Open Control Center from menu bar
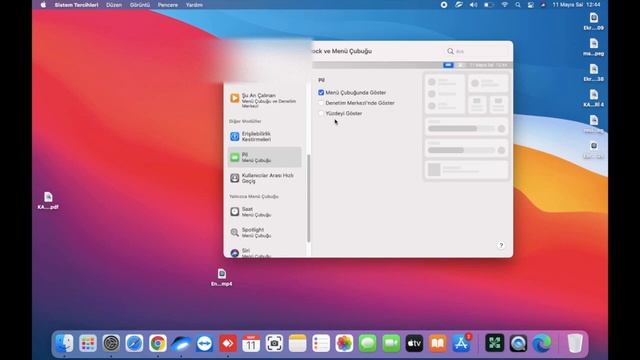 click(x=531, y=5)
